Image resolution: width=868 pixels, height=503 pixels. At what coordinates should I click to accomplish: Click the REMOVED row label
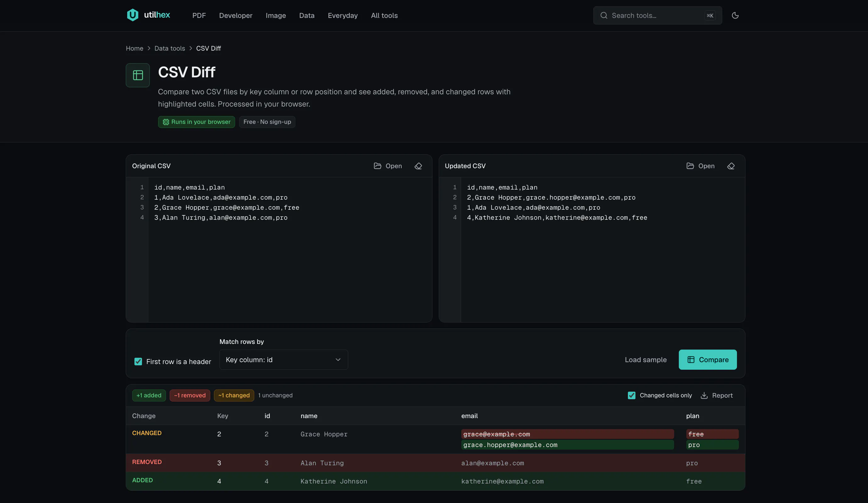tap(147, 462)
